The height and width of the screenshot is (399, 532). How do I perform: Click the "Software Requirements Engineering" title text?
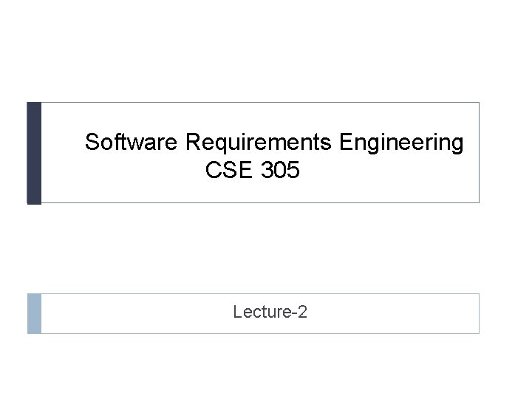pyautogui.click(x=274, y=142)
